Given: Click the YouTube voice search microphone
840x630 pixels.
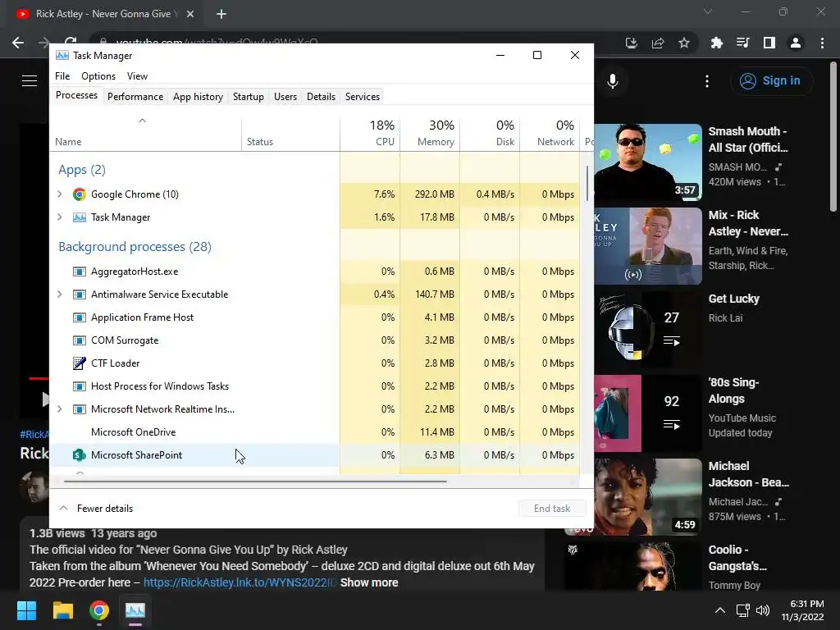Looking at the screenshot, I should pyautogui.click(x=613, y=81).
